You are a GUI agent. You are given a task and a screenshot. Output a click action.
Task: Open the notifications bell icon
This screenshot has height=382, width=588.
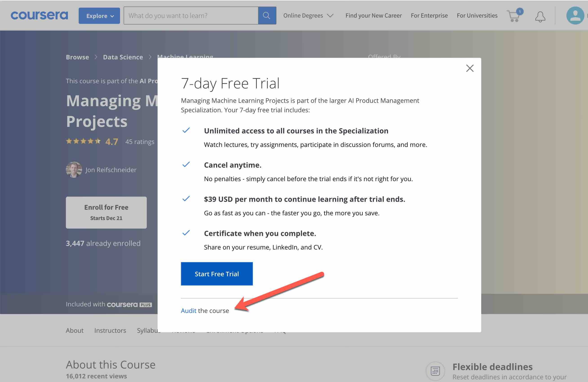pos(540,17)
